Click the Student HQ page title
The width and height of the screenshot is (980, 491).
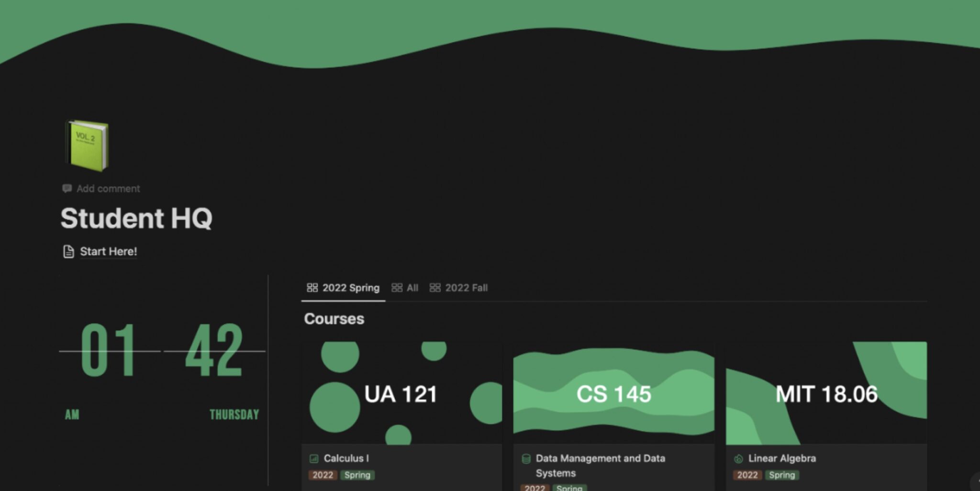(x=136, y=218)
